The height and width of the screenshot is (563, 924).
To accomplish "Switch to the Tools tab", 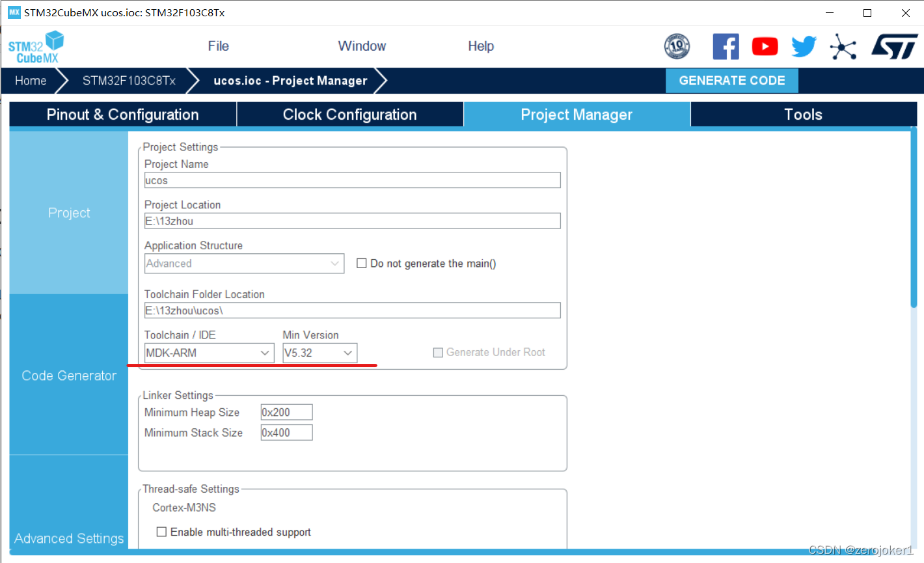I will 804,115.
